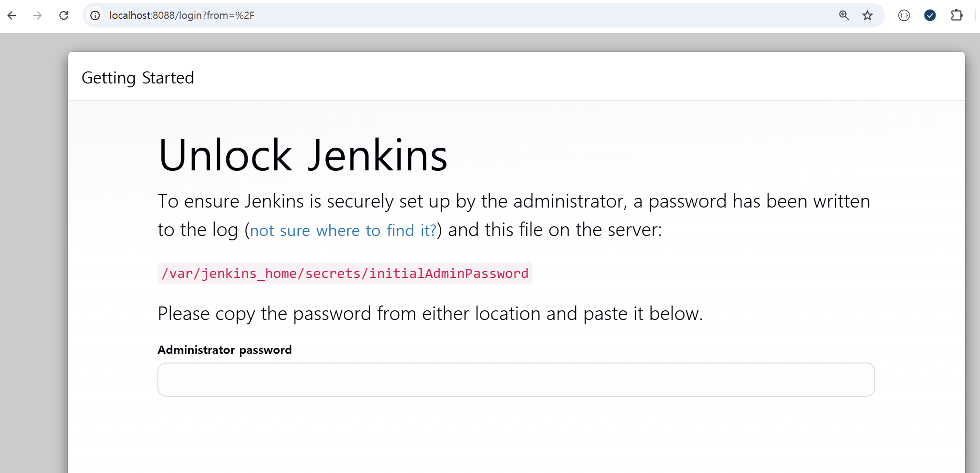Reload the Jenkins login page
The height and width of the screenshot is (473, 980).
click(64, 15)
